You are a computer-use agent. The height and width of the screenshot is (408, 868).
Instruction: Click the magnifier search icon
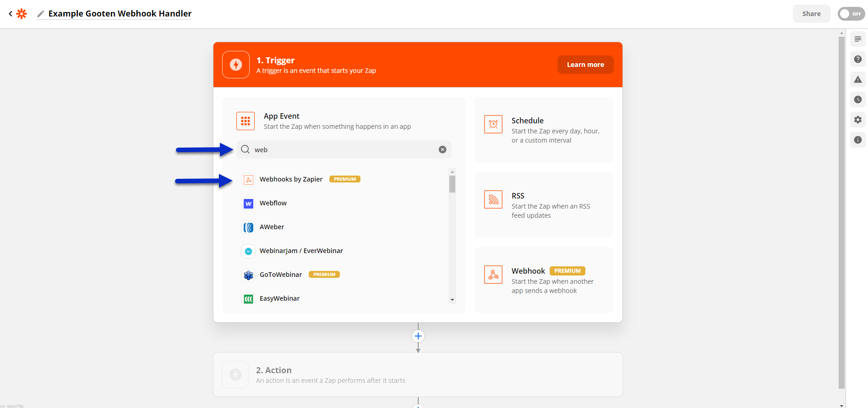click(x=246, y=149)
